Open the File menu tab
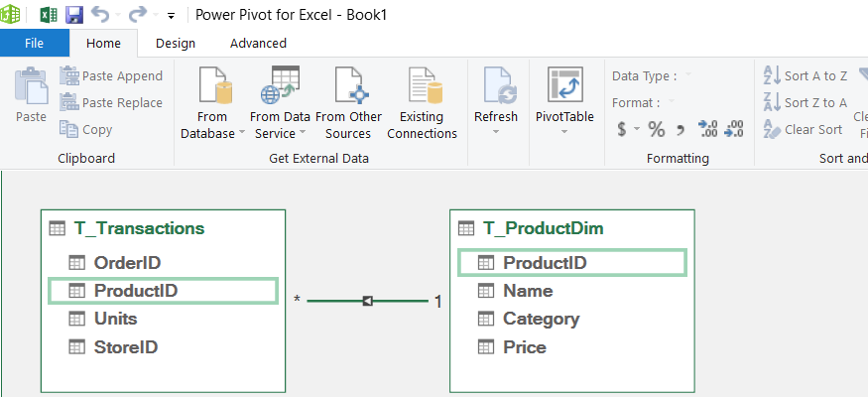 pos(35,44)
